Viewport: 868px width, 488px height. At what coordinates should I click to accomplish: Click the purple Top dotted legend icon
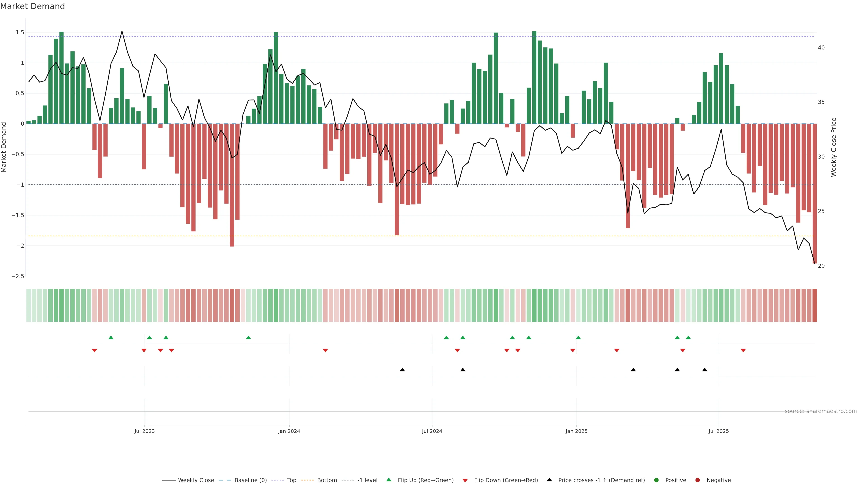tap(277, 480)
